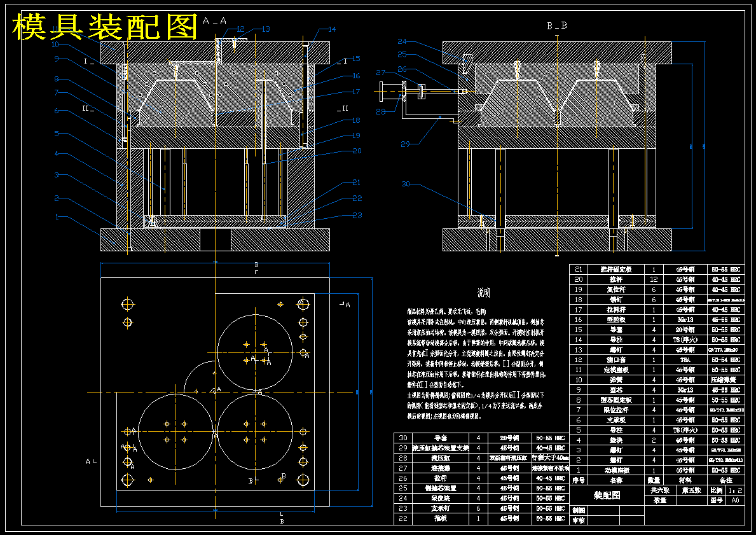Image resolution: width=756 pixels, height=535 pixels.
Task: Click part name 垫块 in row 4
Action: 615,440
